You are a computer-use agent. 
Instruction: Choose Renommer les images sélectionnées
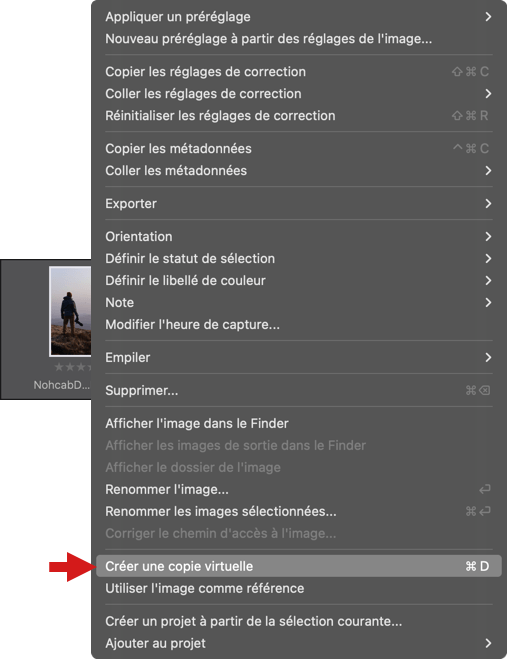(298, 511)
